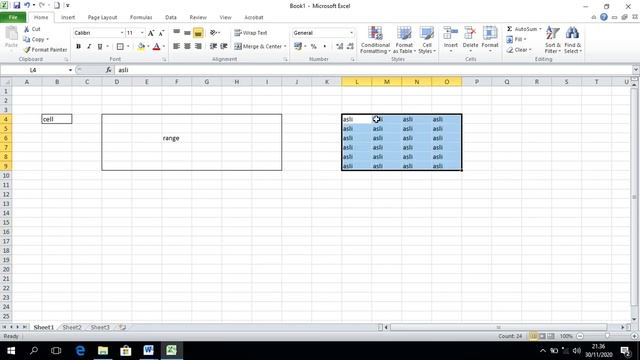The height and width of the screenshot is (360, 640).
Task: Toggle Italic formatting
Action: click(x=89, y=47)
